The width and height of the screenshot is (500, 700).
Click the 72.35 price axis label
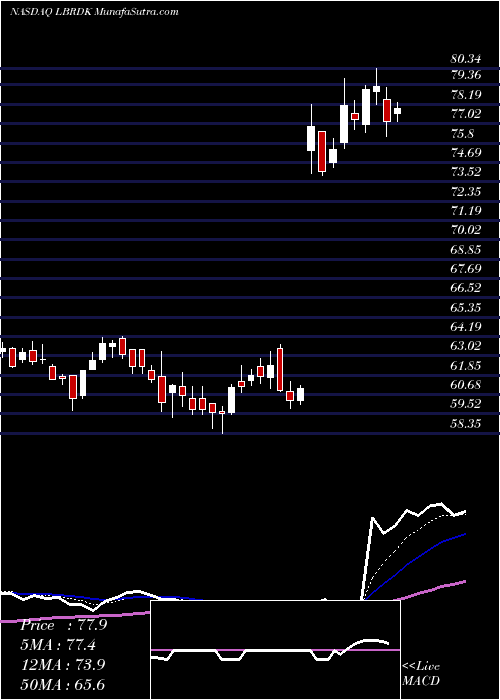coord(466,192)
